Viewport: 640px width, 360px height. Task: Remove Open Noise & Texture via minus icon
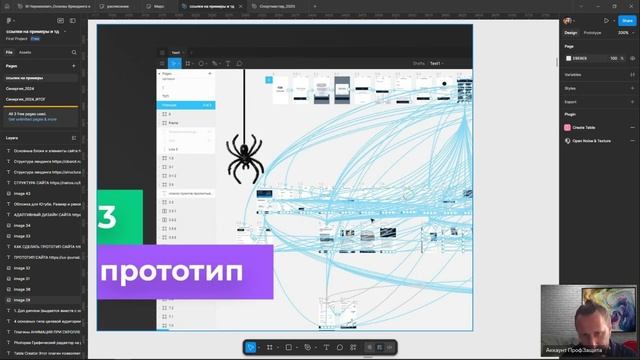[632, 141]
